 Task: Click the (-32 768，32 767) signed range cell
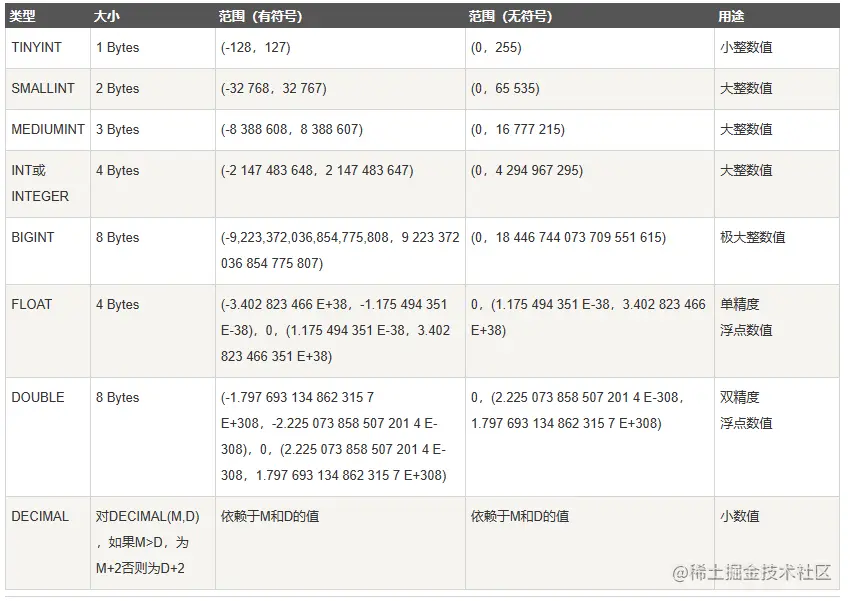click(x=340, y=89)
